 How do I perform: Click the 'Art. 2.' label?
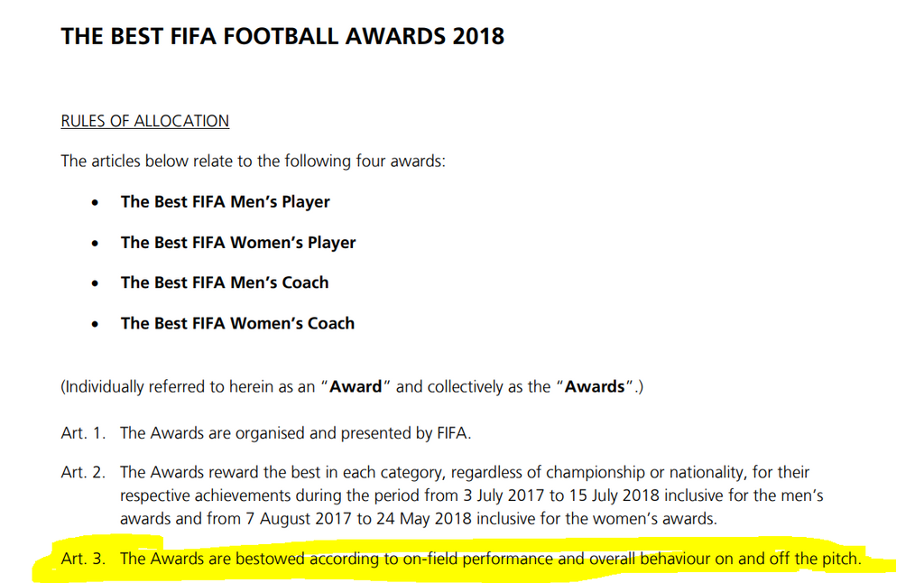tap(83, 472)
